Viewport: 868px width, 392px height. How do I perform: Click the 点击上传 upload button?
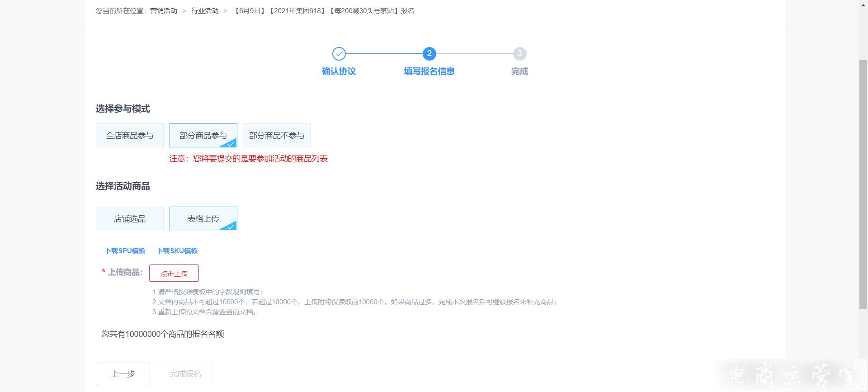pos(174,273)
